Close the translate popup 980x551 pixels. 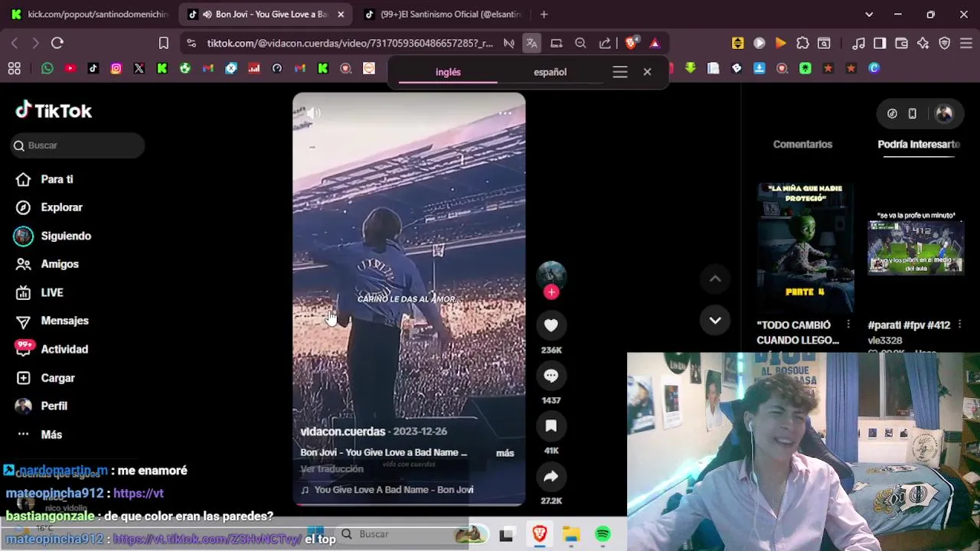647,72
